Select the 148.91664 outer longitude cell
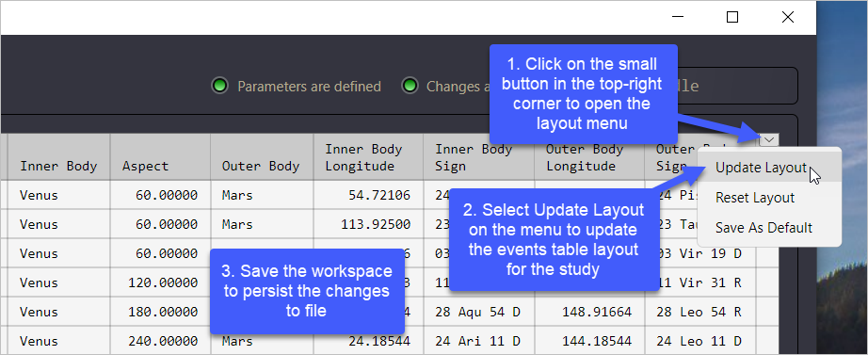The image size is (868, 355). 589,312
